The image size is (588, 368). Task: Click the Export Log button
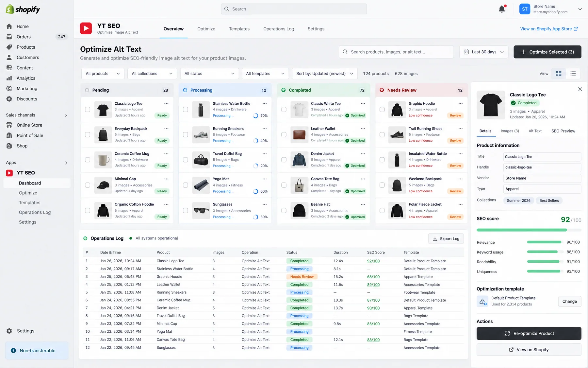point(446,239)
